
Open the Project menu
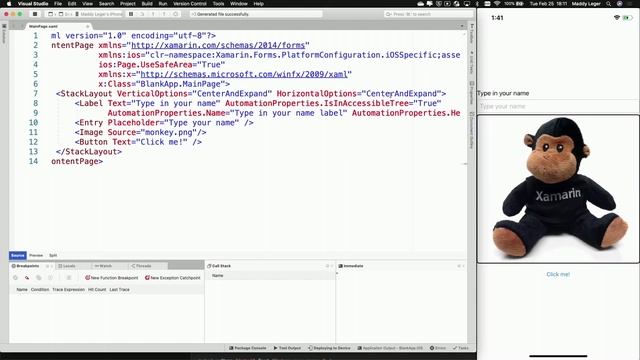point(128,4)
